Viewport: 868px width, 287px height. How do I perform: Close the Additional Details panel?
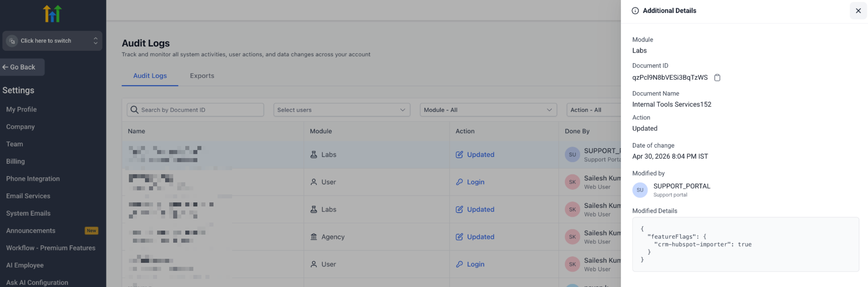click(858, 11)
